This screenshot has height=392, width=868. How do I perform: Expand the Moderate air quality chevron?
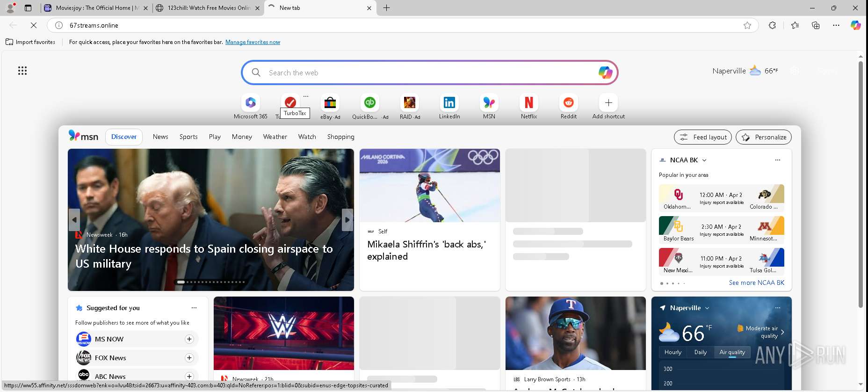pyautogui.click(x=782, y=332)
